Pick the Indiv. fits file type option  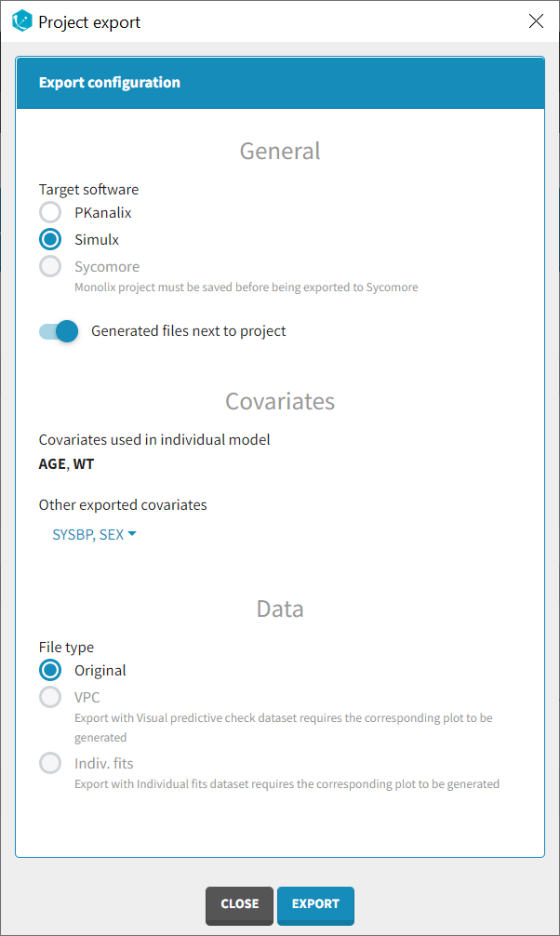click(x=50, y=764)
